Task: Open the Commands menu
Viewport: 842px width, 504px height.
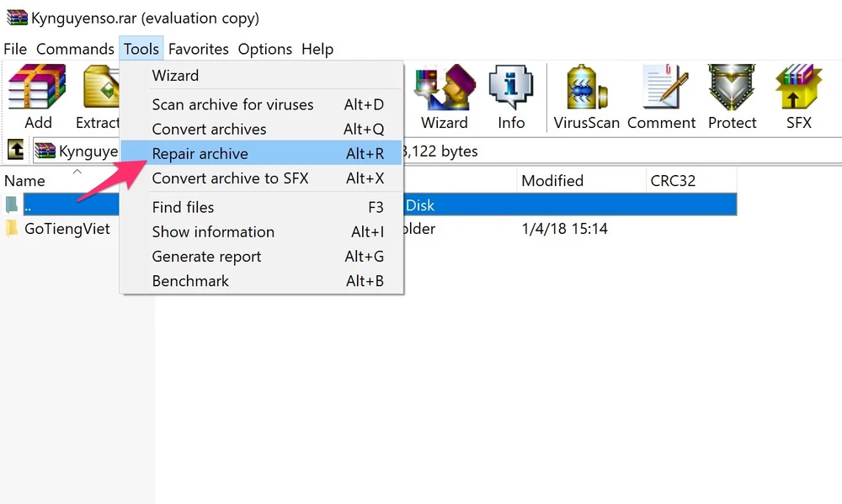Action: [75, 49]
